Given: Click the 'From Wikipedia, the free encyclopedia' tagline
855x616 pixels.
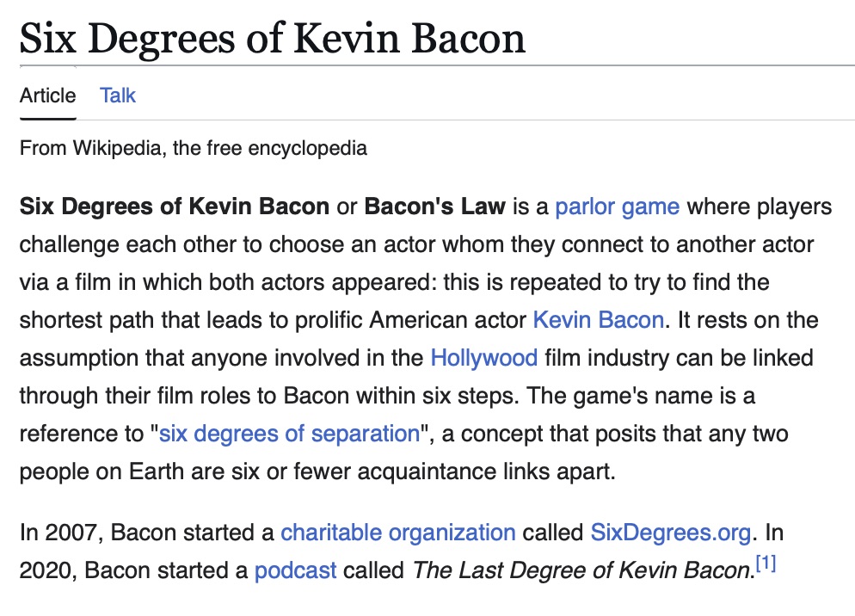Looking at the screenshot, I should pyautogui.click(x=194, y=148).
